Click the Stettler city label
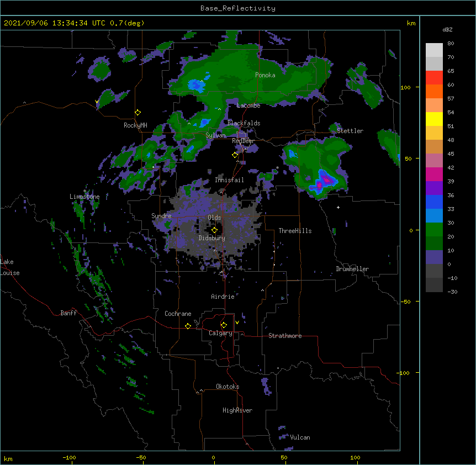476x465 pixels. (350, 131)
